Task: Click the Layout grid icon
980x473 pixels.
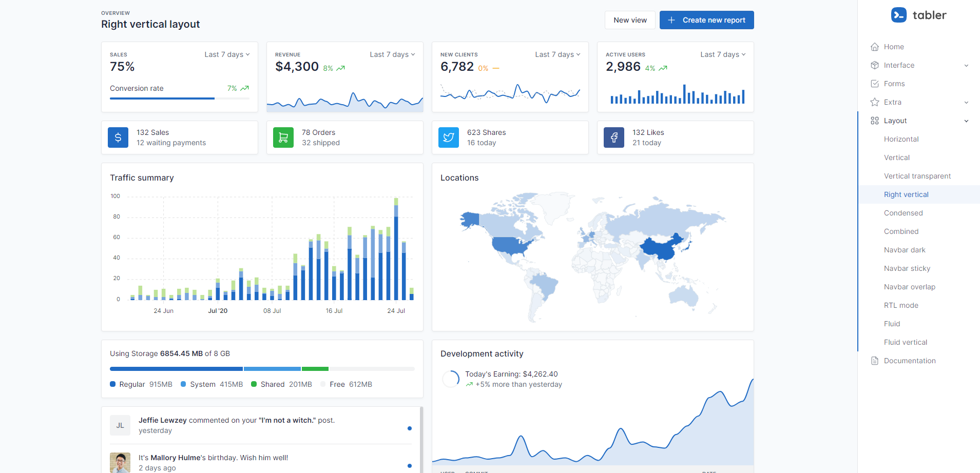Action: pyautogui.click(x=875, y=121)
